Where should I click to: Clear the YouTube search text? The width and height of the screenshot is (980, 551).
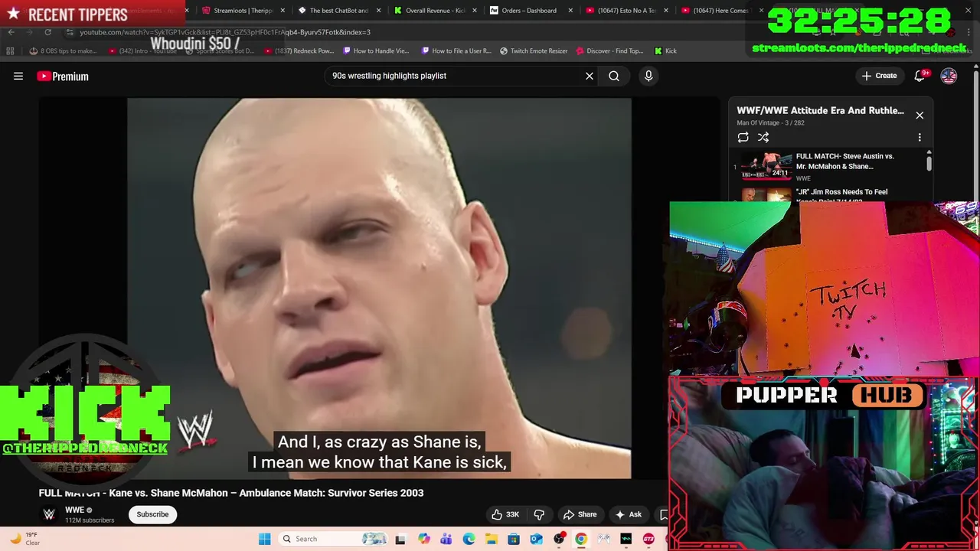point(590,76)
